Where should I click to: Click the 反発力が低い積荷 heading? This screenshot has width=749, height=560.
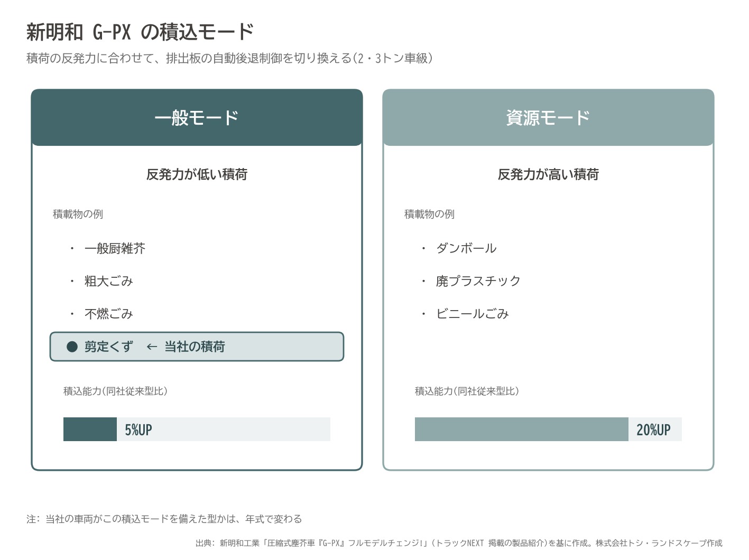tap(197, 174)
